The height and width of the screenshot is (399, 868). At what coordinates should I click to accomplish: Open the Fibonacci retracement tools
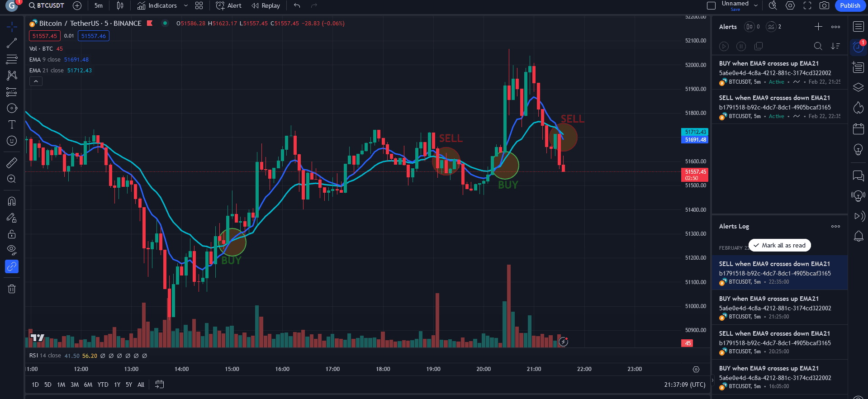[12, 59]
